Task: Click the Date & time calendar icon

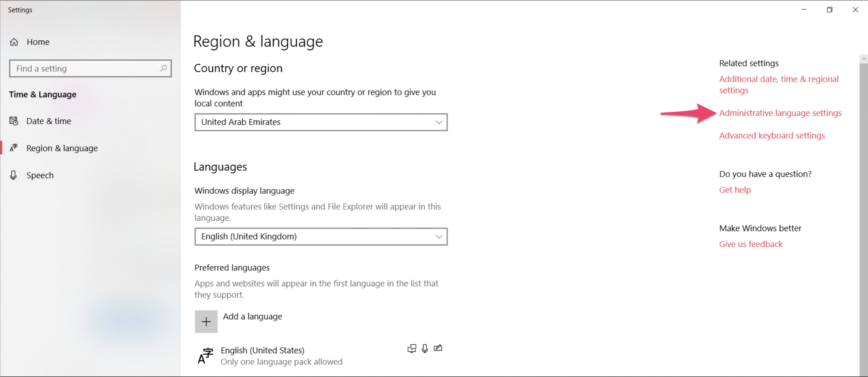Action: [14, 121]
